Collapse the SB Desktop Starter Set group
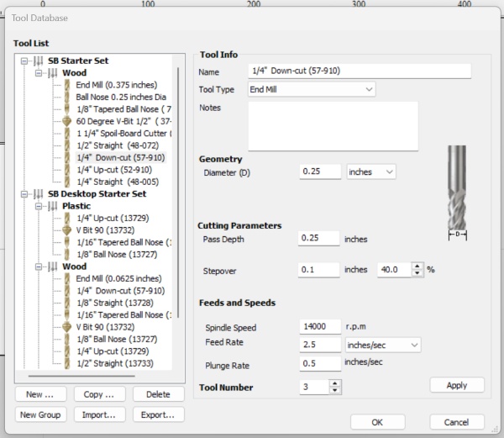Viewport: 504px width, 438px height. click(x=25, y=193)
